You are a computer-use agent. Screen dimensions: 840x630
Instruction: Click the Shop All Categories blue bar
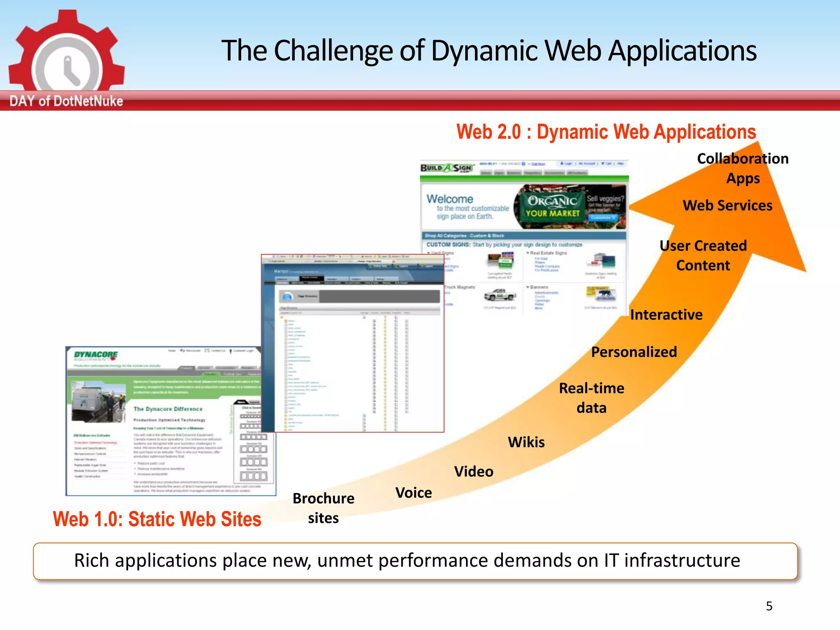523,235
